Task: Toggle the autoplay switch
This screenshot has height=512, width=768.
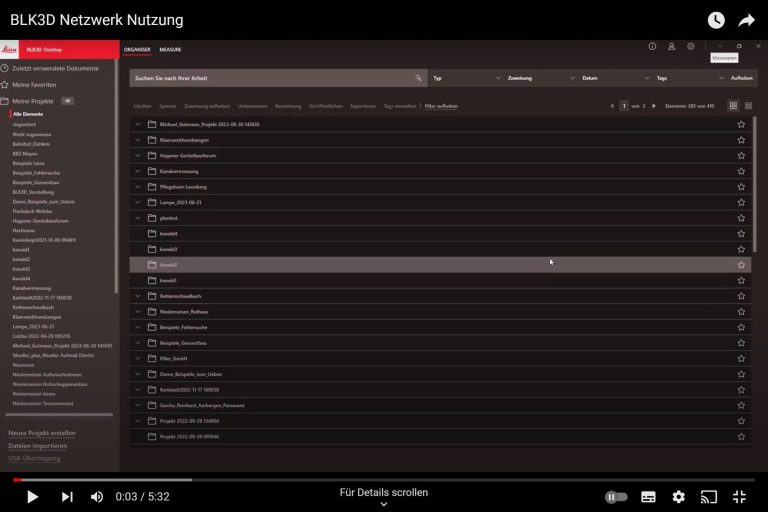Action: pyautogui.click(x=616, y=497)
